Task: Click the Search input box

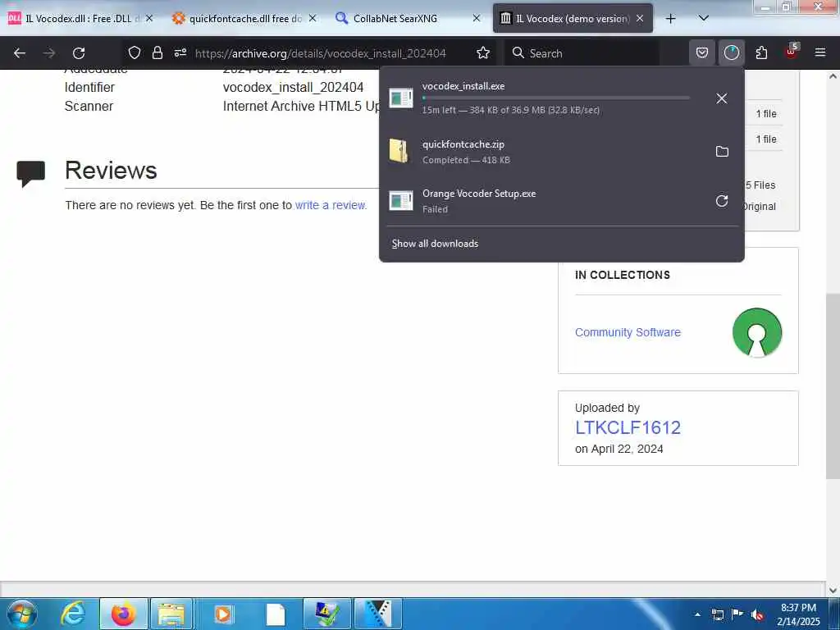Action: (582, 53)
